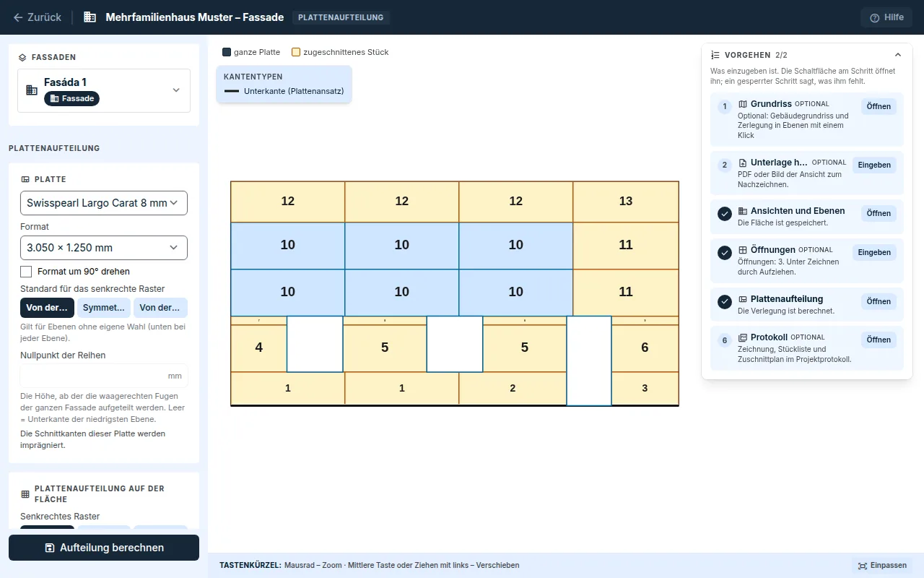Open the Protokoll step
924x578 pixels.
pos(879,340)
